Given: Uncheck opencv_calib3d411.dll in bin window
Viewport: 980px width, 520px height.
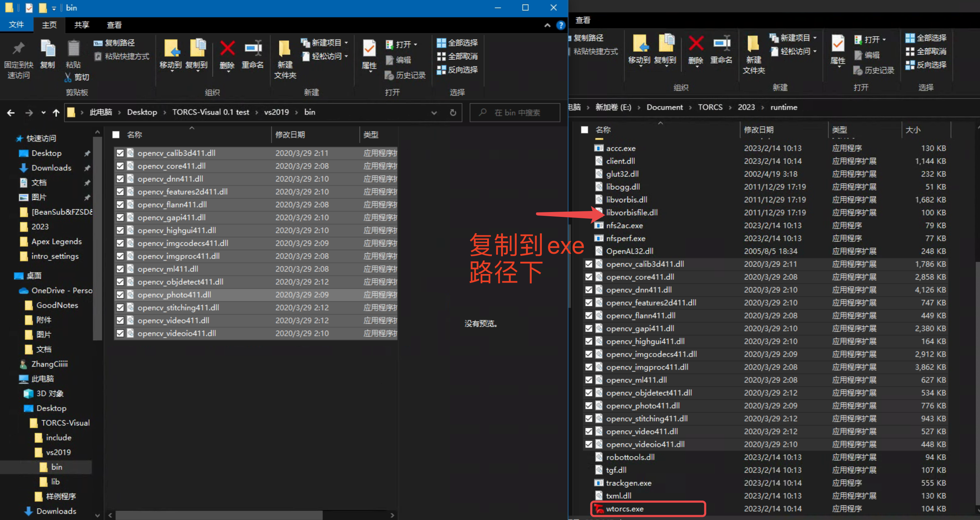Looking at the screenshot, I should tap(120, 153).
